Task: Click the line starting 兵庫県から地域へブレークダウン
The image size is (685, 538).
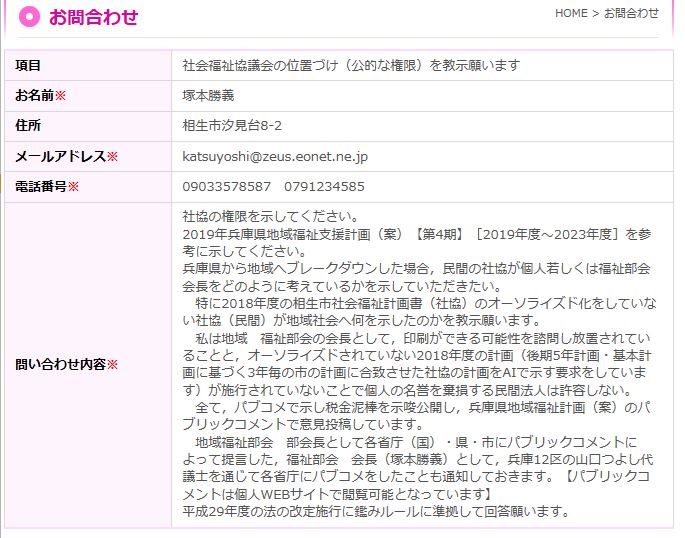Action: [x=416, y=269]
